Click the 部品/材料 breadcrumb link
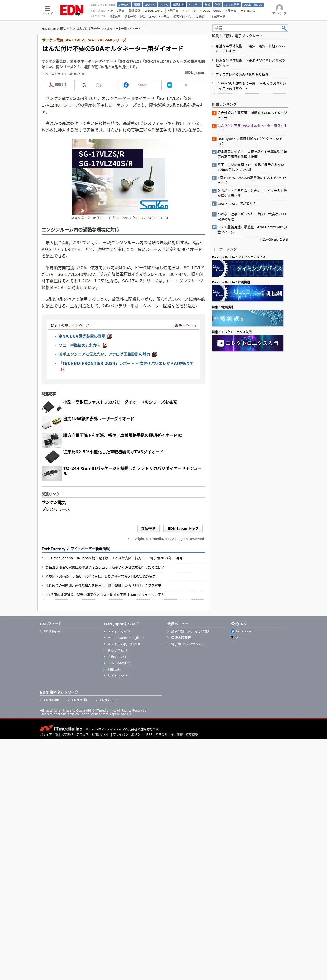This screenshot has width=327, height=980. pos(66,28)
